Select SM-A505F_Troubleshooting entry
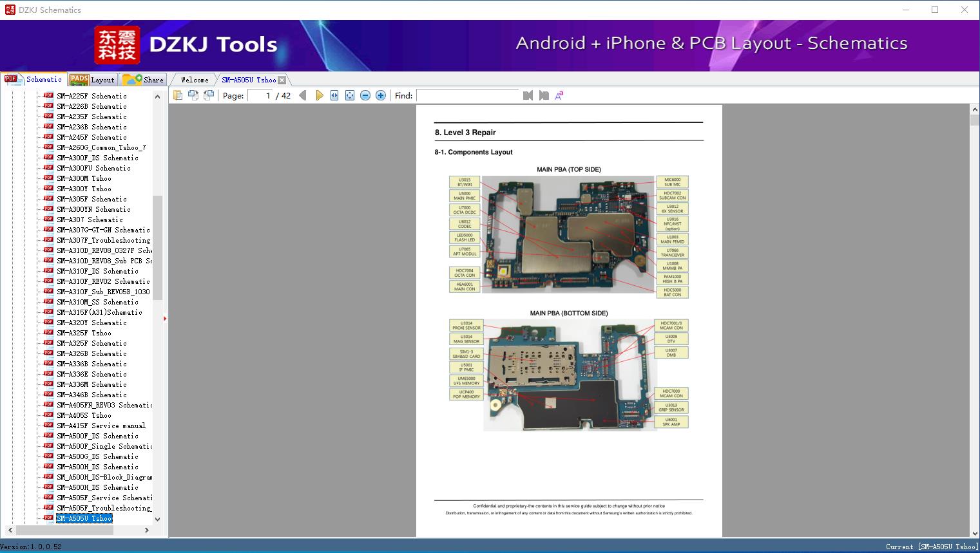This screenshot has height=553, width=980. click(103, 508)
